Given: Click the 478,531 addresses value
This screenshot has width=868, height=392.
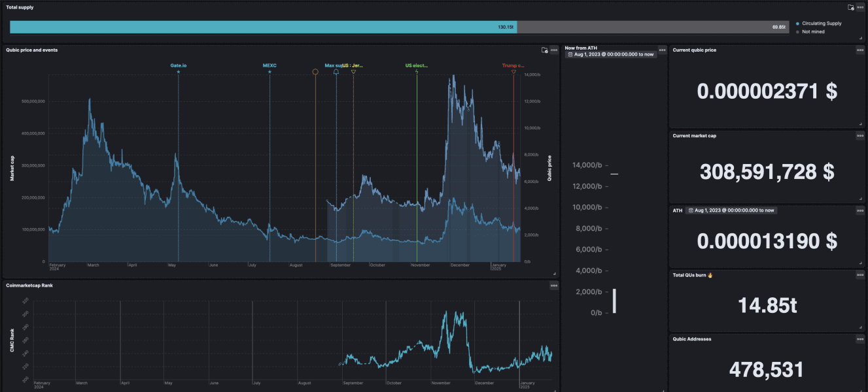Looking at the screenshot, I should [767, 370].
